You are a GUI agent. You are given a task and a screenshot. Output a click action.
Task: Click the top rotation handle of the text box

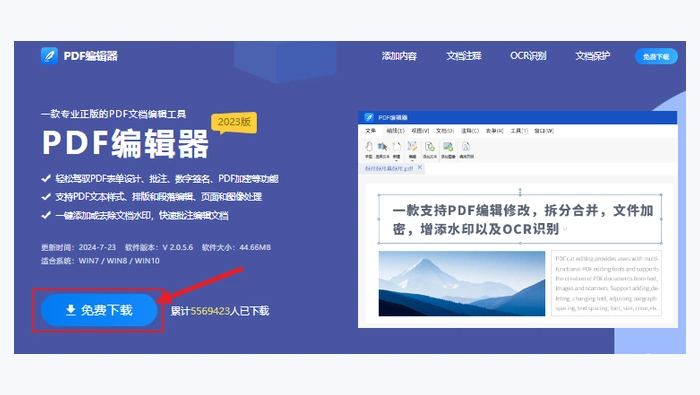[x=520, y=191]
